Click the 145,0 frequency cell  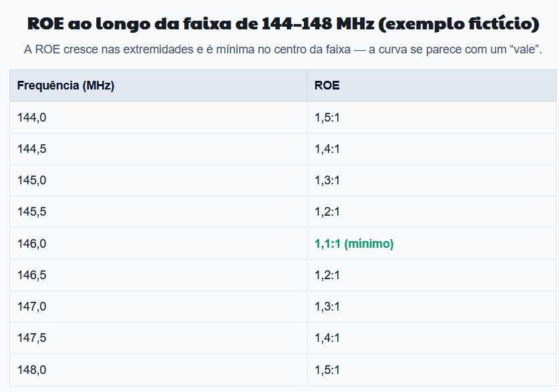click(32, 180)
